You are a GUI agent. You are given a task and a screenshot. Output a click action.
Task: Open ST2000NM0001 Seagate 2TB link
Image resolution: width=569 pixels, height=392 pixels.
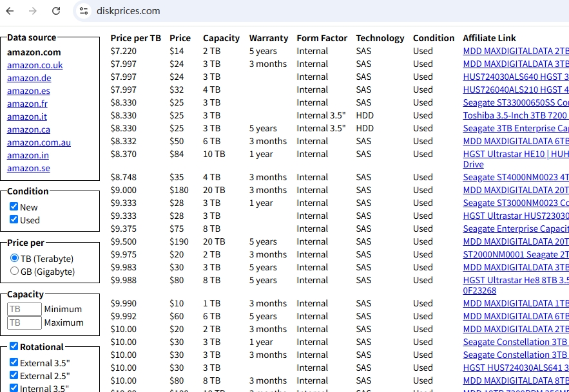[x=516, y=254]
